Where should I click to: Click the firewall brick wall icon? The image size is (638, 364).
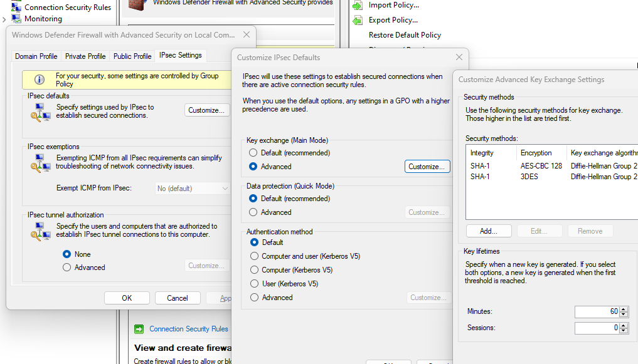point(137,5)
